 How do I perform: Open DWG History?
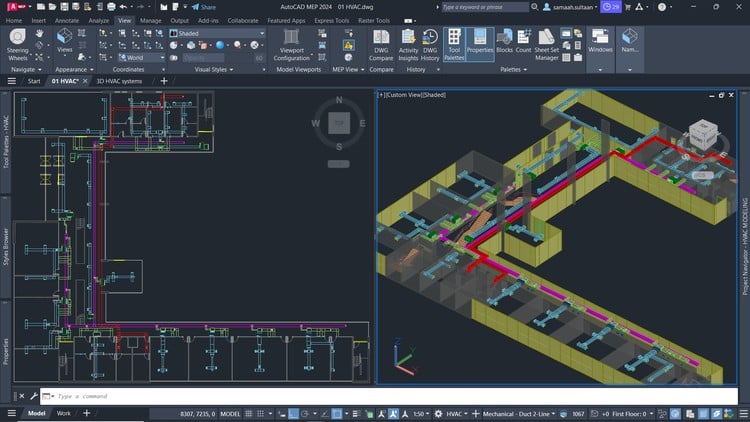click(x=430, y=44)
